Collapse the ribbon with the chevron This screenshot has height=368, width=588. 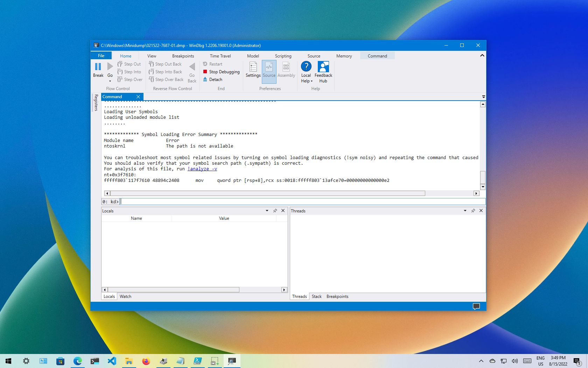482,56
